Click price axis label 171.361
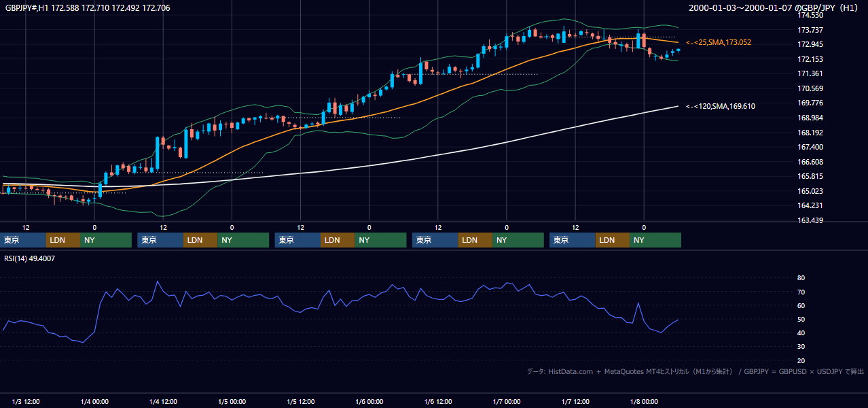Image resolution: width=868 pixels, height=408 pixels. pyautogui.click(x=810, y=74)
